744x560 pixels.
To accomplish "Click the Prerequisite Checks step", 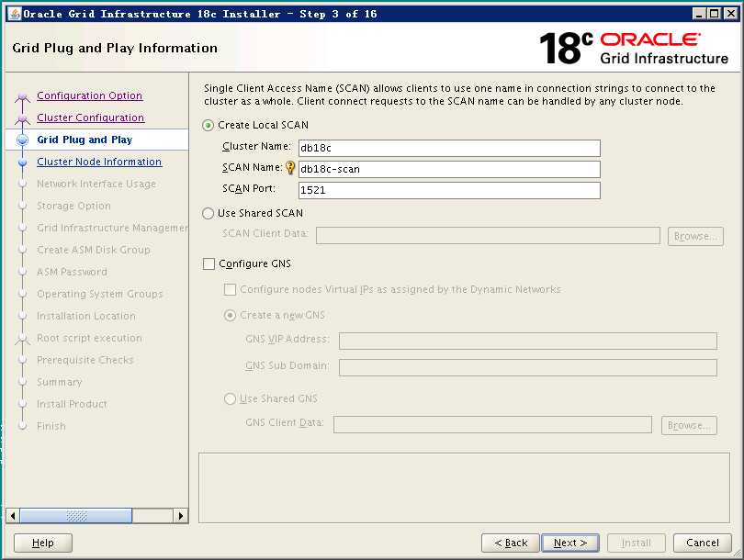I will point(85,361).
